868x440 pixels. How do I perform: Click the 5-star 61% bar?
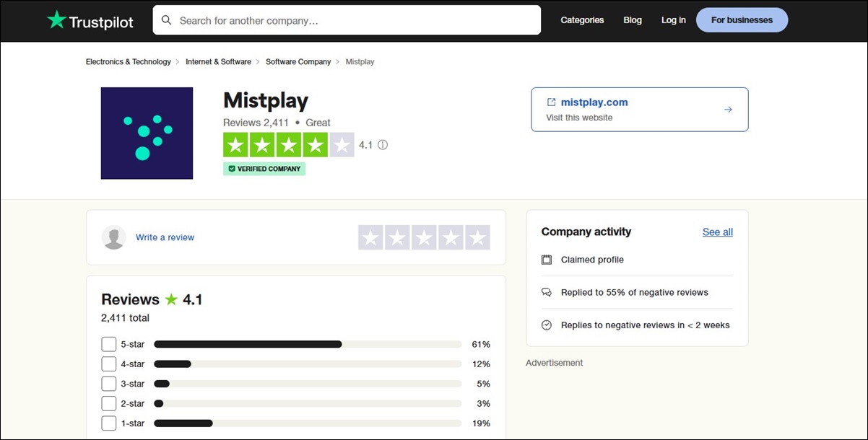click(x=308, y=344)
